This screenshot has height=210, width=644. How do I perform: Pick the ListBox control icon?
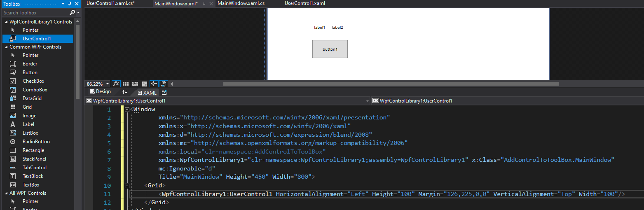[13, 133]
